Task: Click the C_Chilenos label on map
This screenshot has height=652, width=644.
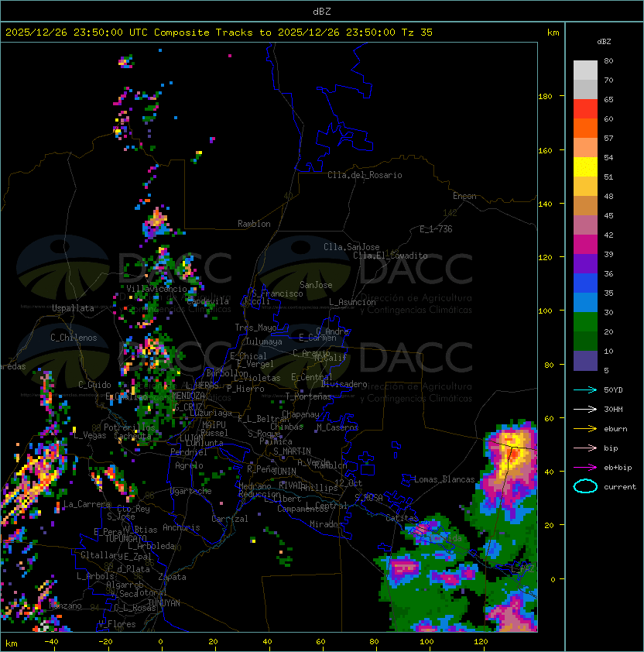Action: click(74, 338)
